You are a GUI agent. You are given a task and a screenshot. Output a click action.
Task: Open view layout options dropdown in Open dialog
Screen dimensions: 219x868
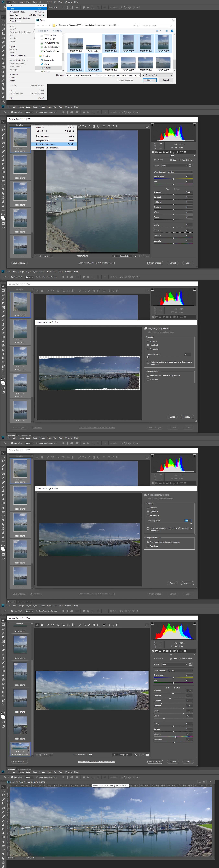coord(161,31)
